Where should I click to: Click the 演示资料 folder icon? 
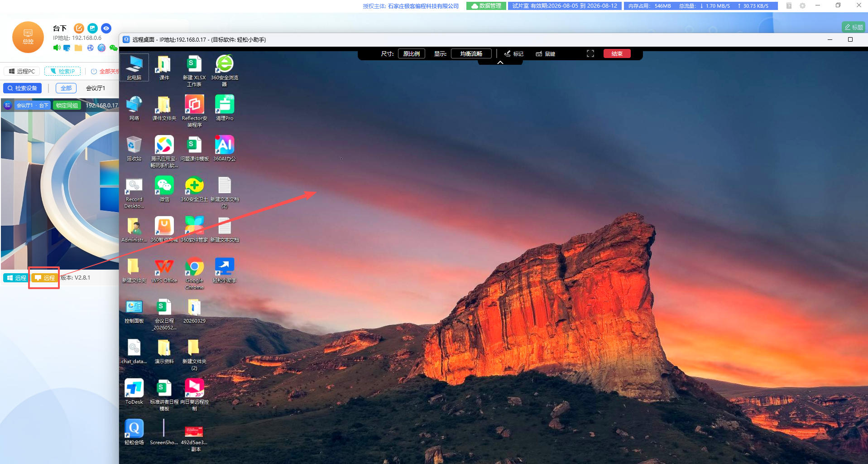pyautogui.click(x=164, y=351)
